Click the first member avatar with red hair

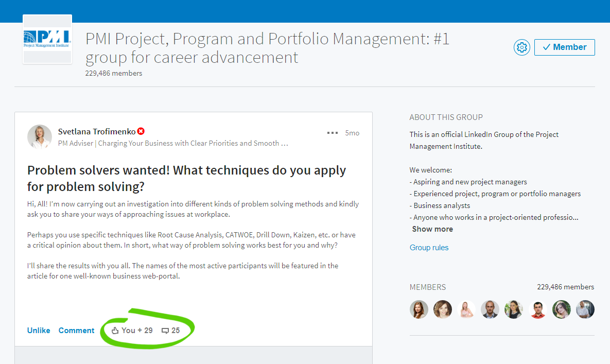tap(419, 309)
